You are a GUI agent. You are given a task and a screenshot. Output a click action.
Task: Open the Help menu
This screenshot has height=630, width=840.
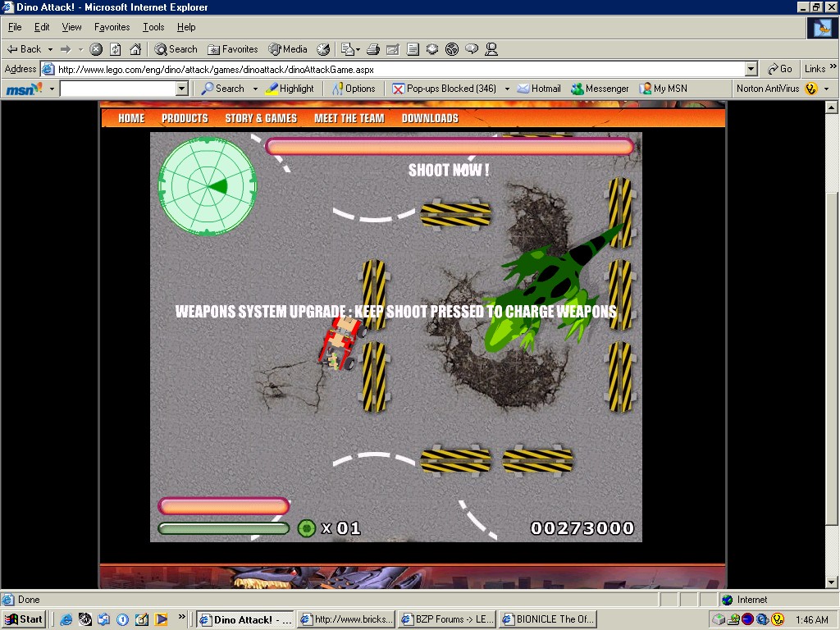pos(186,27)
